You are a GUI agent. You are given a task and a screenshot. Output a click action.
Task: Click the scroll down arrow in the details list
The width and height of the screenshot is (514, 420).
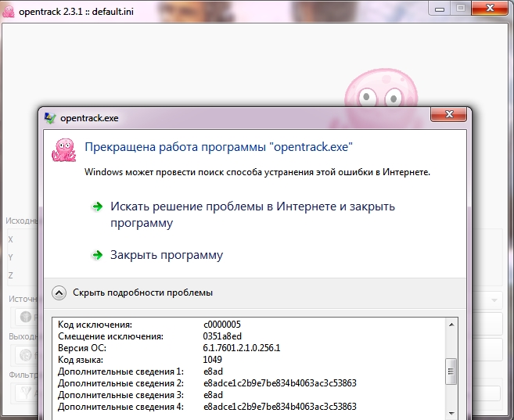pos(451,414)
